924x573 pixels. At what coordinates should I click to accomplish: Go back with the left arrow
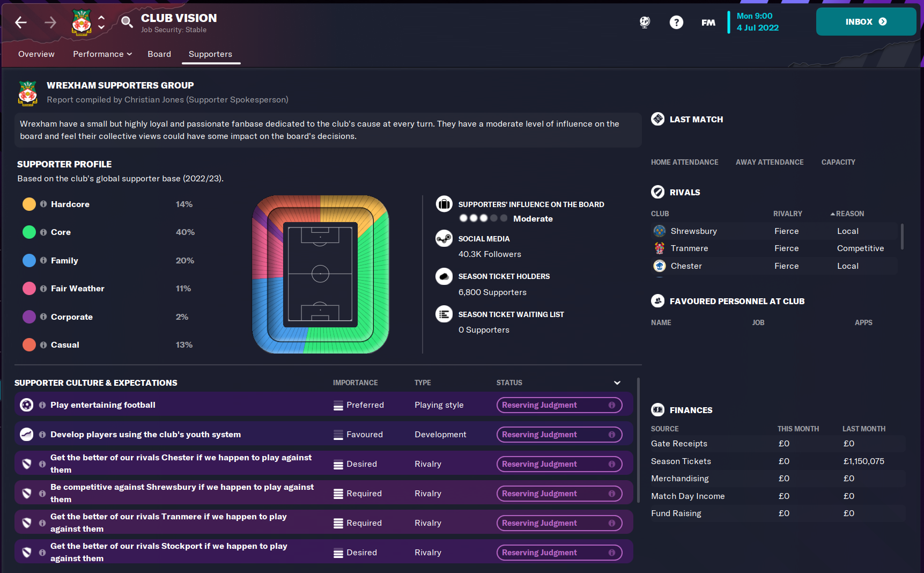(21, 22)
